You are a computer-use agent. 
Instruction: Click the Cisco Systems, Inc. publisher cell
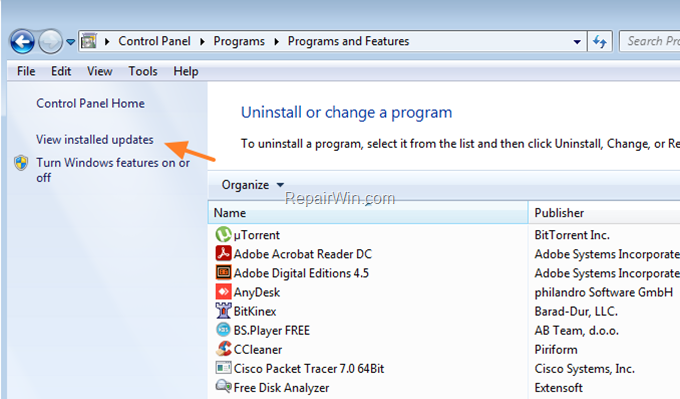click(x=585, y=369)
